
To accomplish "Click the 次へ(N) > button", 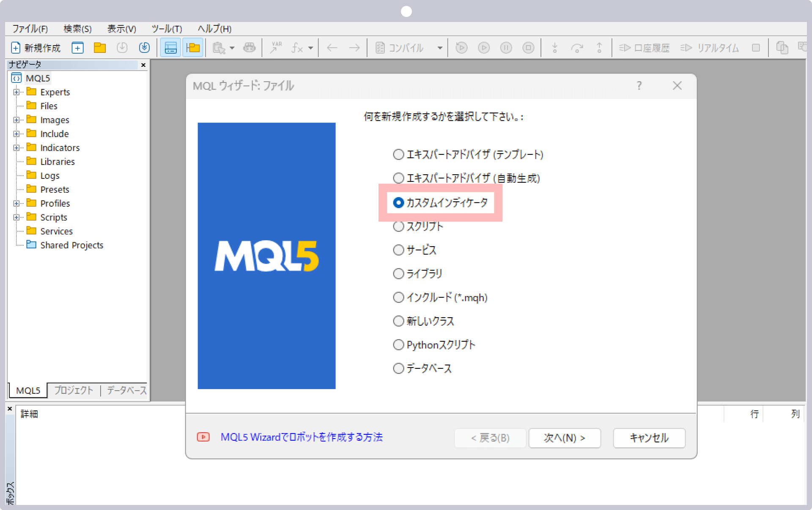I will tap(565, 438).
